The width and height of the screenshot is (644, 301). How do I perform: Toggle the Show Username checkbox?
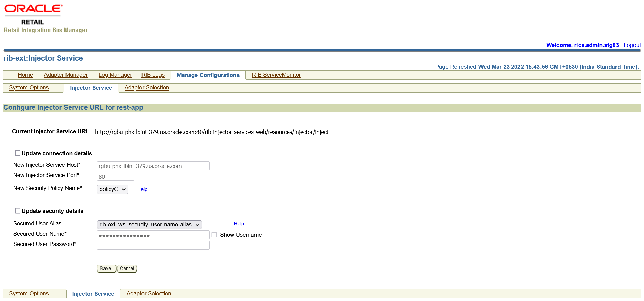214,235
